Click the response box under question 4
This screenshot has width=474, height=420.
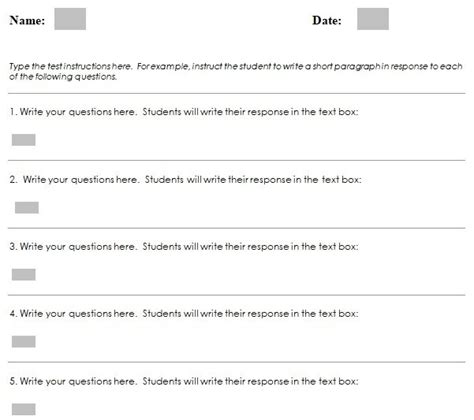click(x=24, y=341)
